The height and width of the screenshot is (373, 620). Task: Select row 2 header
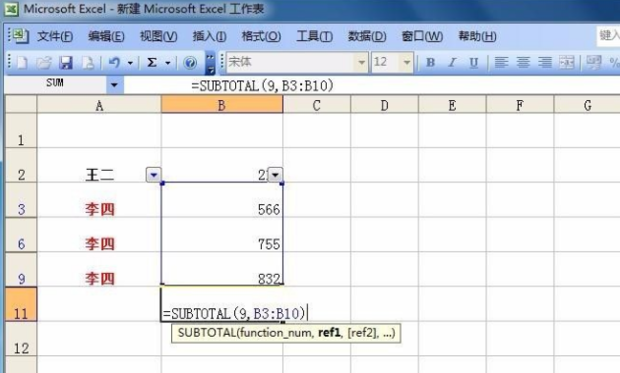21,165
